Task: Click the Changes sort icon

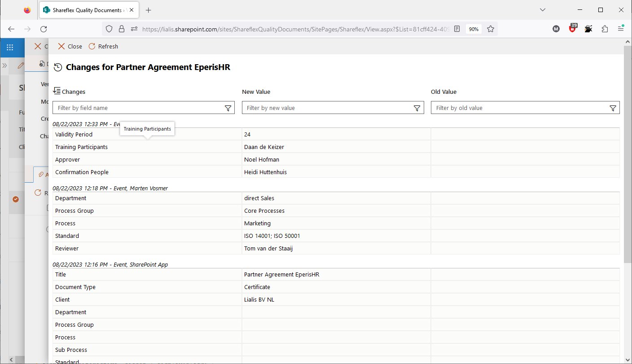Action: (57, 91)
